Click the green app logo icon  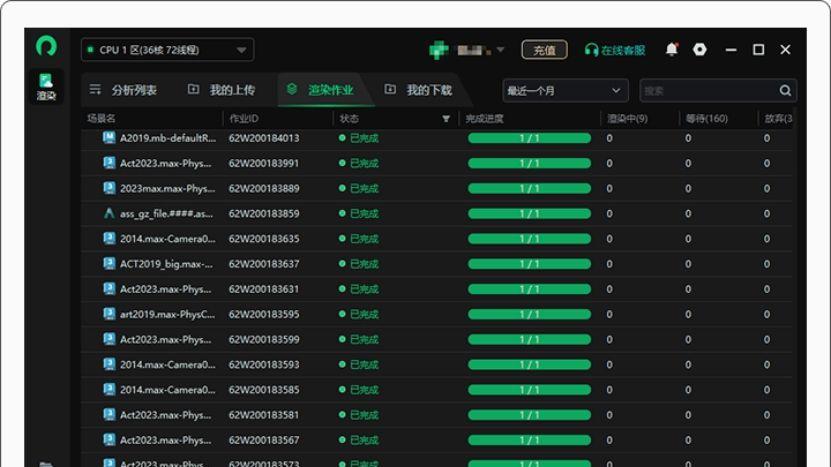[46, 46]
